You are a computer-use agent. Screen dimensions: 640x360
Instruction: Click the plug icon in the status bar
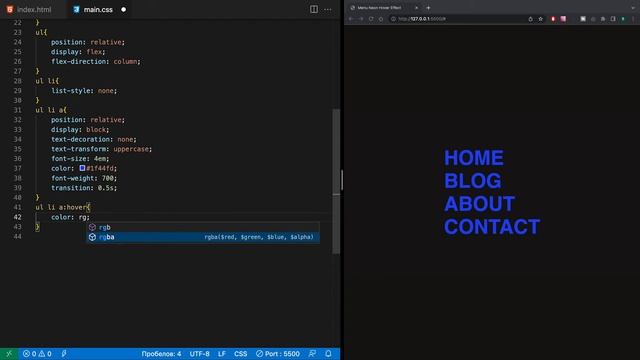(x=64, y=353)
